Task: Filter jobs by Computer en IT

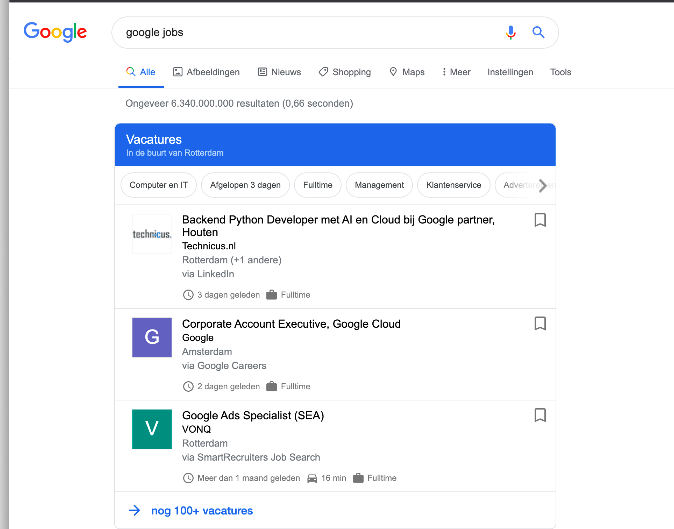Action: tap(159, 185)
